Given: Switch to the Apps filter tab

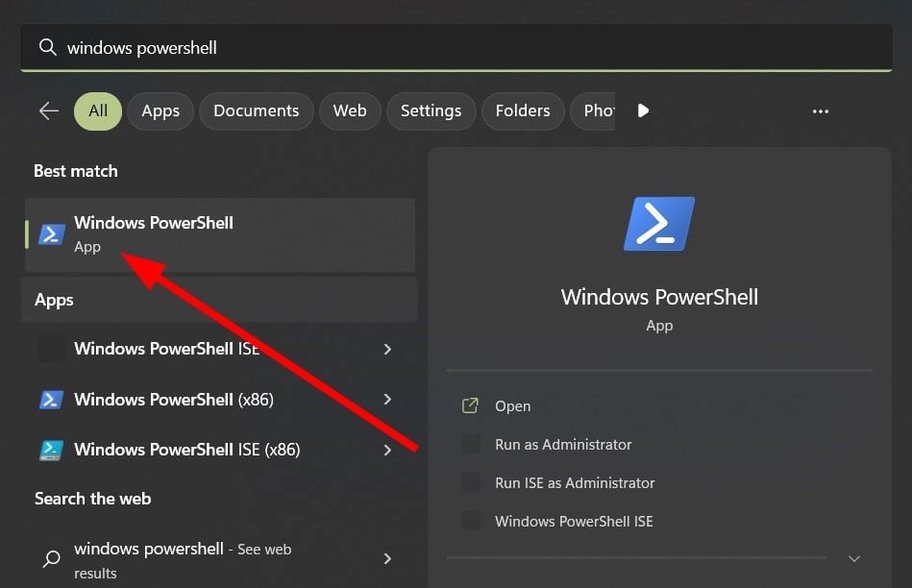Looking at the screenshot, I should click(160, 110).
